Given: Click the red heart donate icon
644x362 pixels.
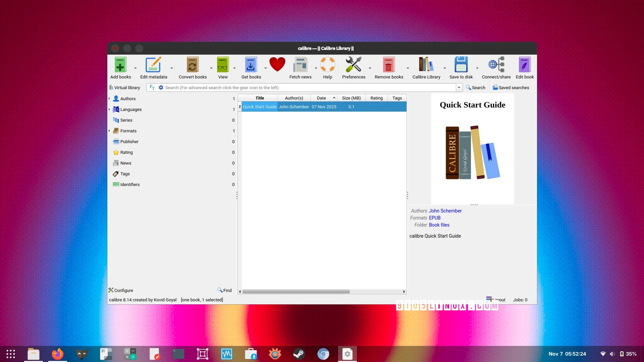Looking at the screenshot, I should click(x=277, y=64).
